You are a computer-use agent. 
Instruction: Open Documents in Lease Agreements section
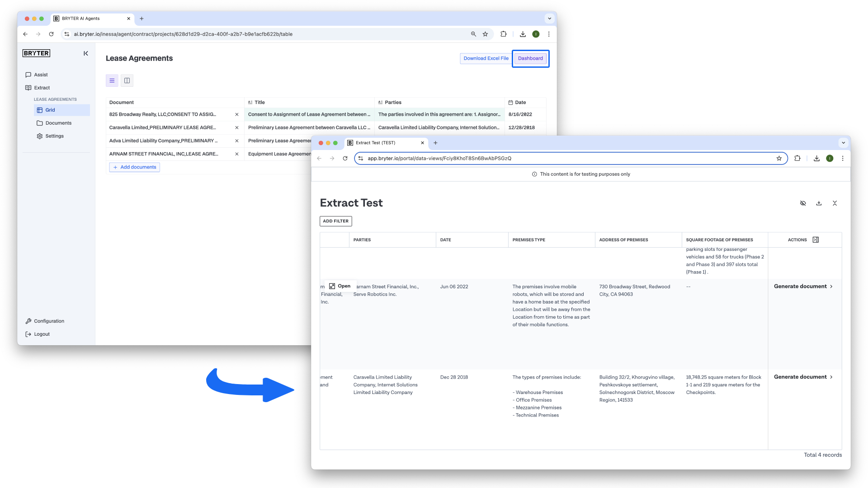[54, 123]
